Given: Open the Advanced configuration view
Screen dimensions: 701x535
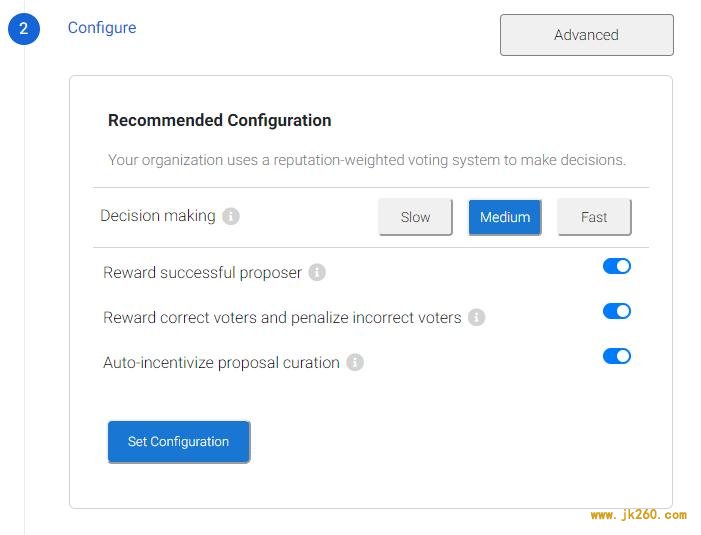Looking at the screenshot, I should [587, 35].
